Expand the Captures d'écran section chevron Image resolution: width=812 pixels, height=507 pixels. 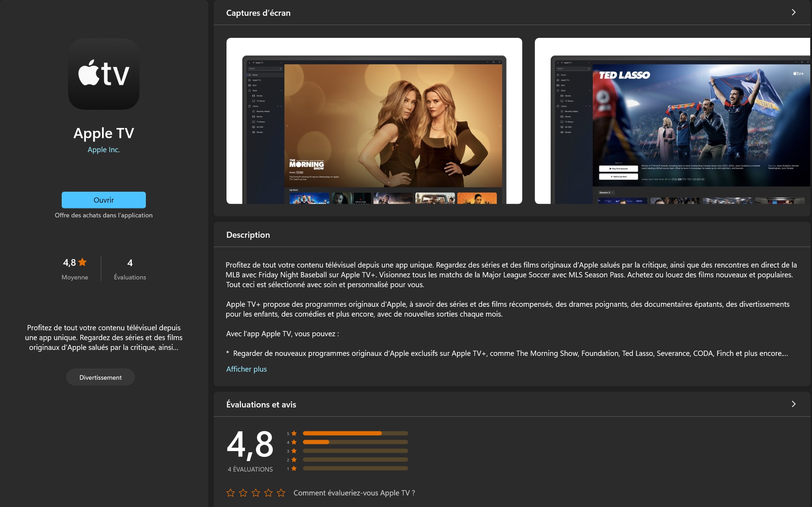(x=793, y=13)
